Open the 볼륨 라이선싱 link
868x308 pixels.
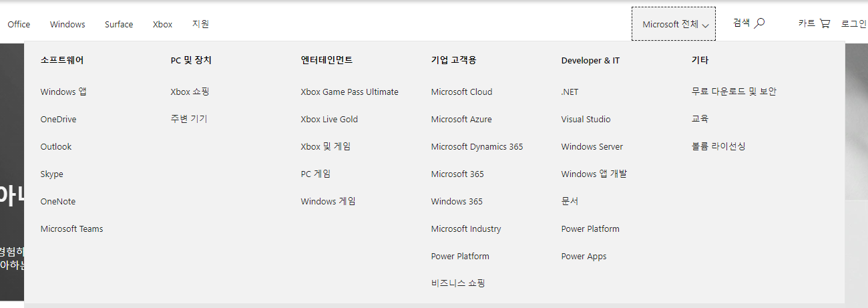pos(718,146)
